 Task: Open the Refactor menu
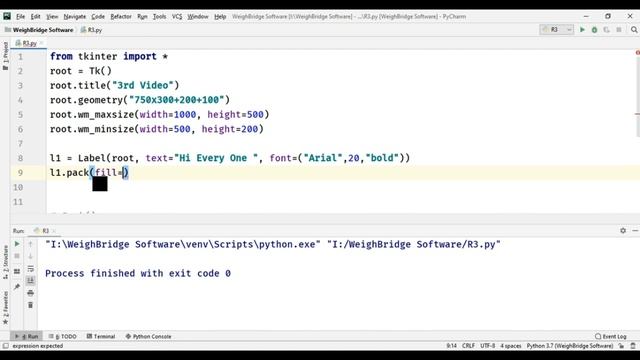[x=121, y=16]
